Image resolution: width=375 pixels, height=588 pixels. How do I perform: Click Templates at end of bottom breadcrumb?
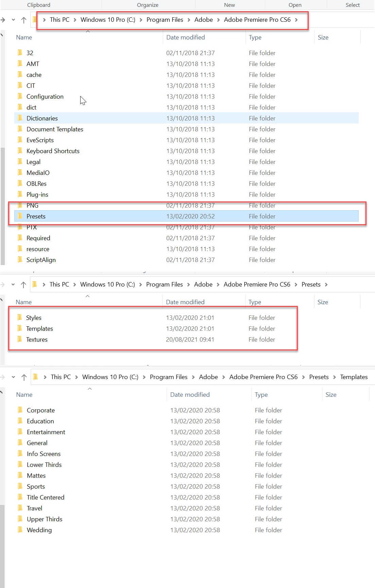tap(354, 377)
